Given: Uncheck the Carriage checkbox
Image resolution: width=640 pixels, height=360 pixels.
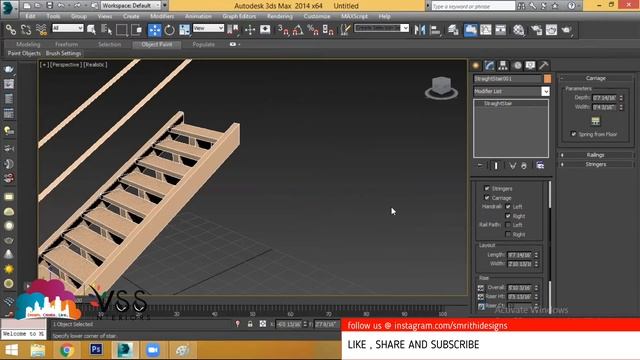Looking at the screenshot, I should point(487,198).
